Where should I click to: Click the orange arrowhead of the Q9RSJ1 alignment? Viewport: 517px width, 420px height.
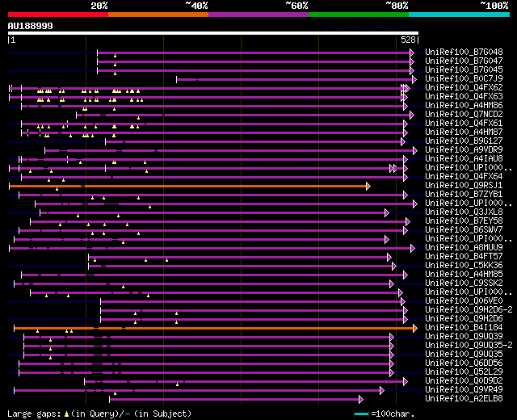(x=368, y=187)
